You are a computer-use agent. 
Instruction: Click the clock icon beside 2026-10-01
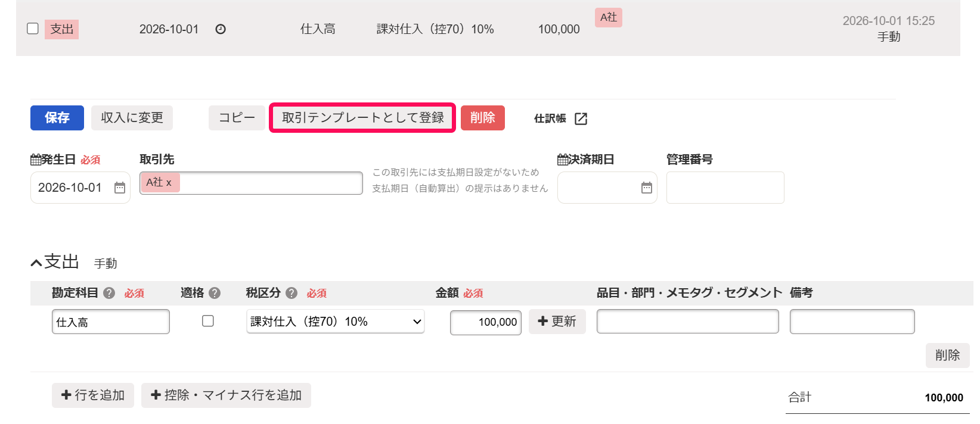coord(221,29)
